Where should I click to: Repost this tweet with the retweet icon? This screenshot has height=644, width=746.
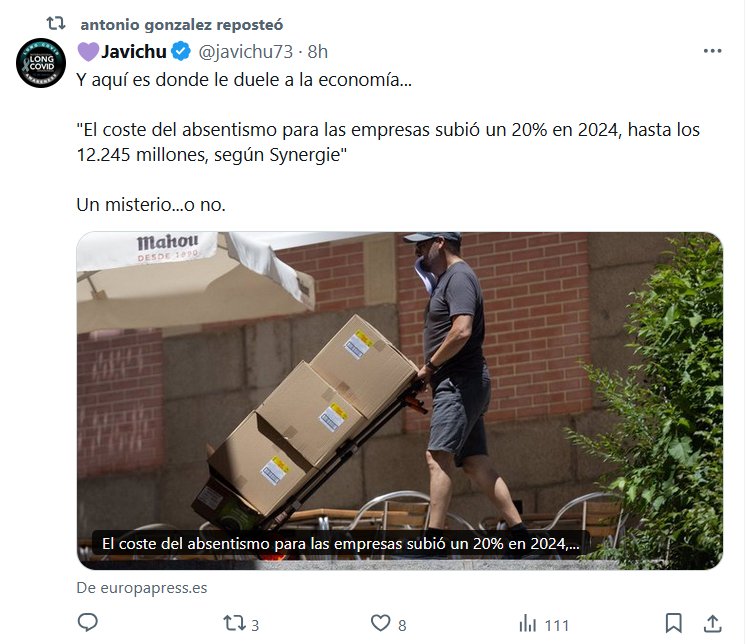coord(234,623)
